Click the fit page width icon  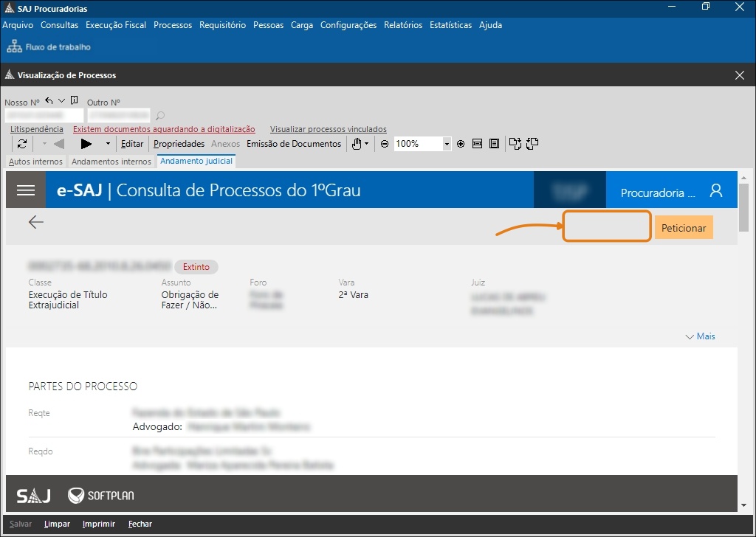point(478,144)
